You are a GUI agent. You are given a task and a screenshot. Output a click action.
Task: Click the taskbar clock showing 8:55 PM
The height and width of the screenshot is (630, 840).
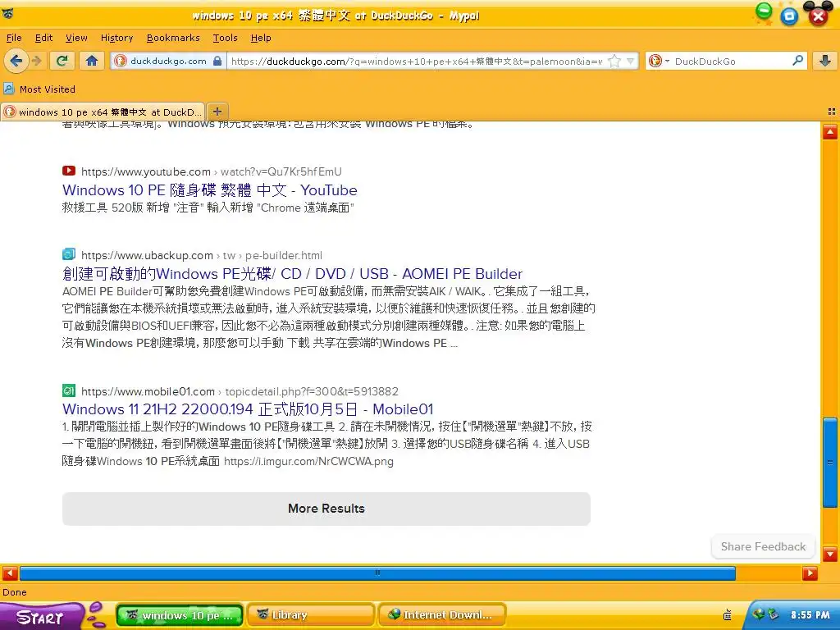coord(810,615)
